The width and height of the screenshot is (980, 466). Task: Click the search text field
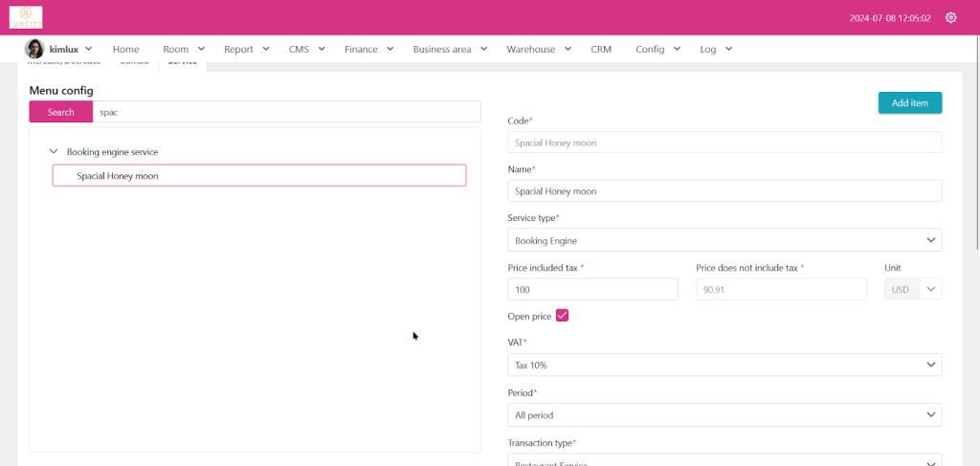[287, 112]
